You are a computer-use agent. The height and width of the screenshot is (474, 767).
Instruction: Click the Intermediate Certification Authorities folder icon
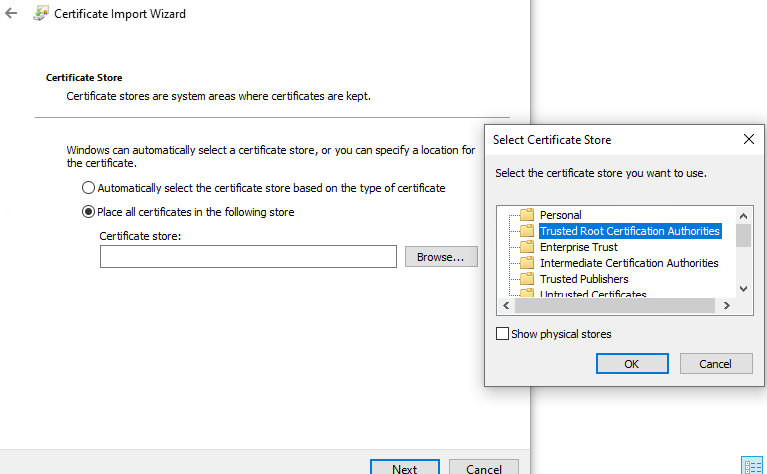click(x=527, y=263)
